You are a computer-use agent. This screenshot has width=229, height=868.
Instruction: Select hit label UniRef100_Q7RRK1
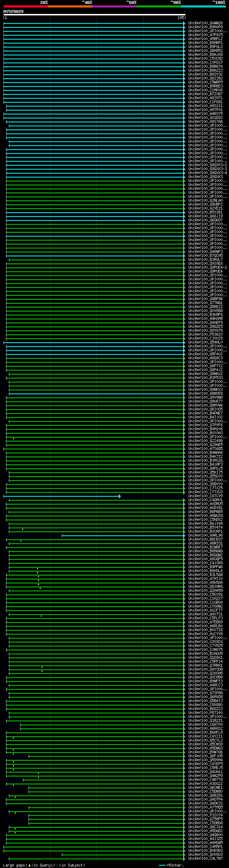coord(205,666)
